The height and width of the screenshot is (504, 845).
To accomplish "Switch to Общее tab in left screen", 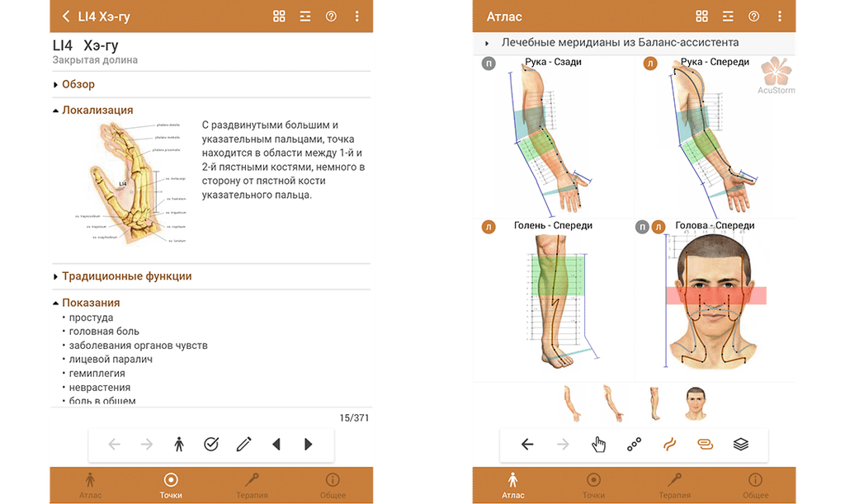I will click(x=333, y=485).
